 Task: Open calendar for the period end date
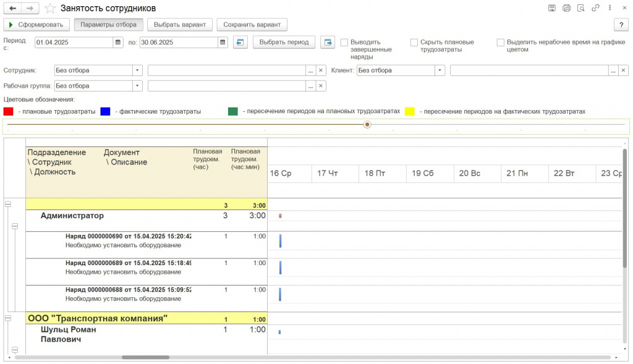tap(223, 43)
